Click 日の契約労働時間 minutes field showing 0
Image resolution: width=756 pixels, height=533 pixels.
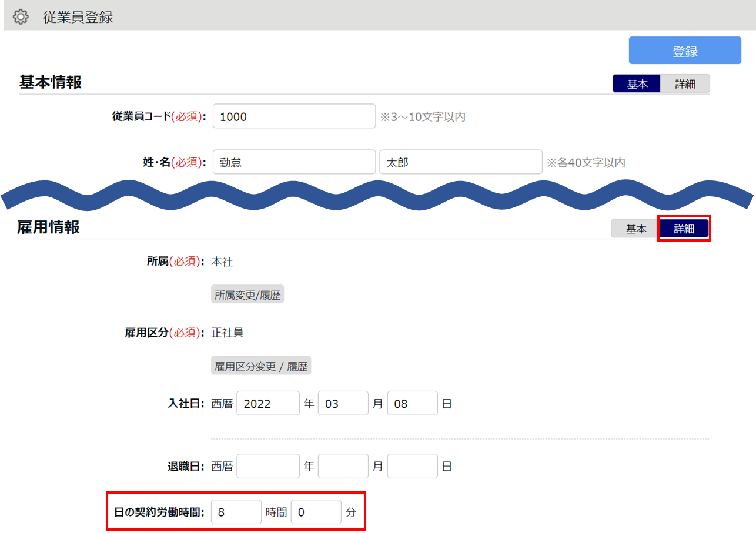pos(316,512)
